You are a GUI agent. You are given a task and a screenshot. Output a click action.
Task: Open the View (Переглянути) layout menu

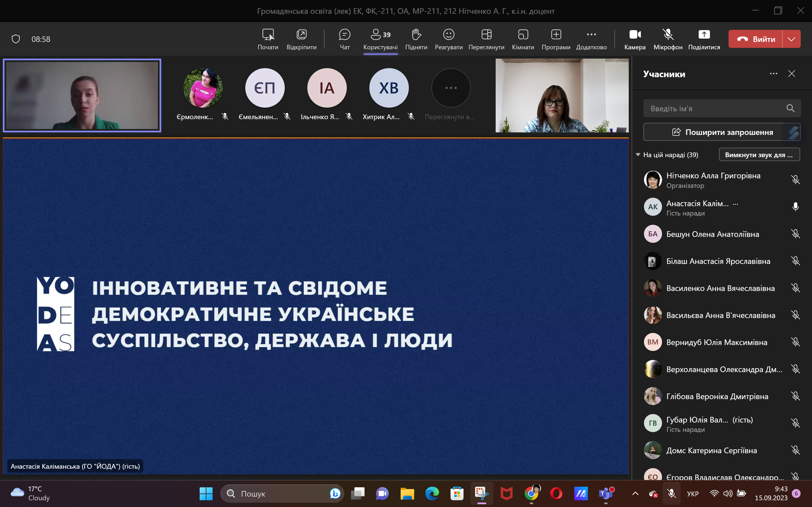tap(486, 35)
